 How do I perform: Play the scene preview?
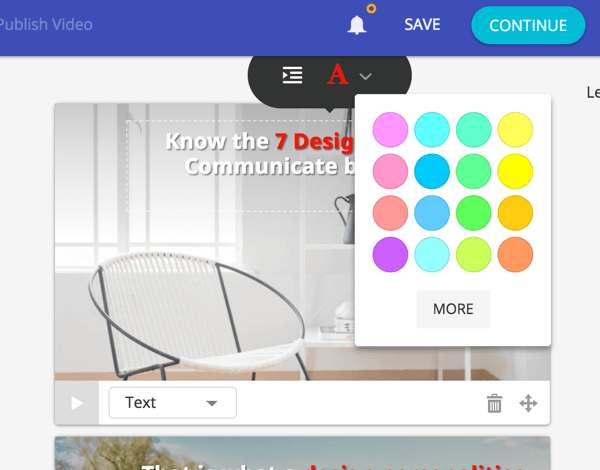pos(77,403)
